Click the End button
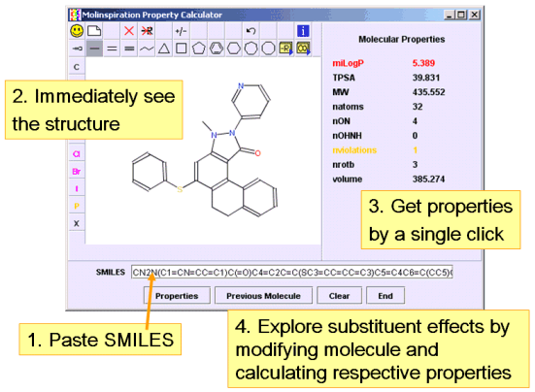This screenshot has width=535, height=392. [385, 296]
